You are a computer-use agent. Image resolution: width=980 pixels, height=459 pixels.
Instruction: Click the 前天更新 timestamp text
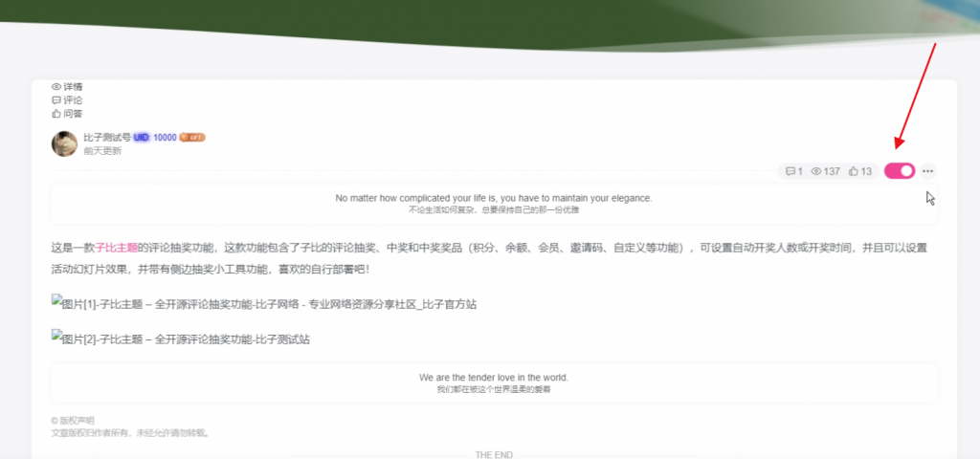pyautogui.click(x=102, y=151)
